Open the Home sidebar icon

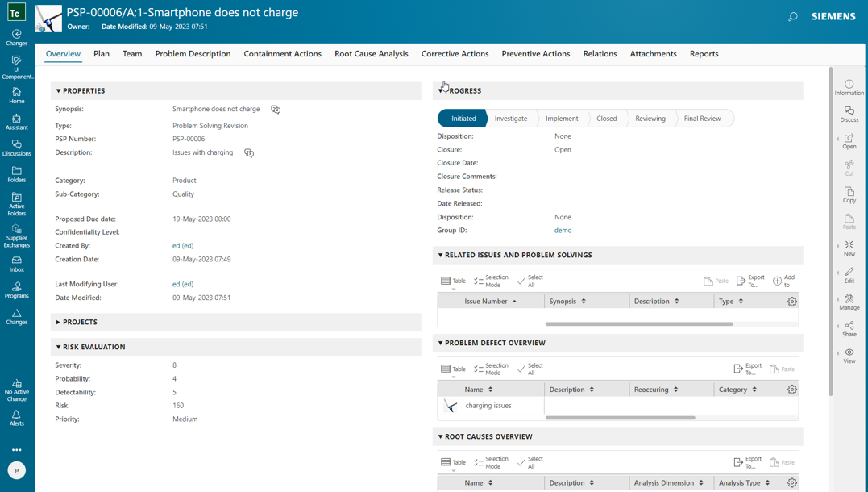pyautogui.click(x=16, y=93)
